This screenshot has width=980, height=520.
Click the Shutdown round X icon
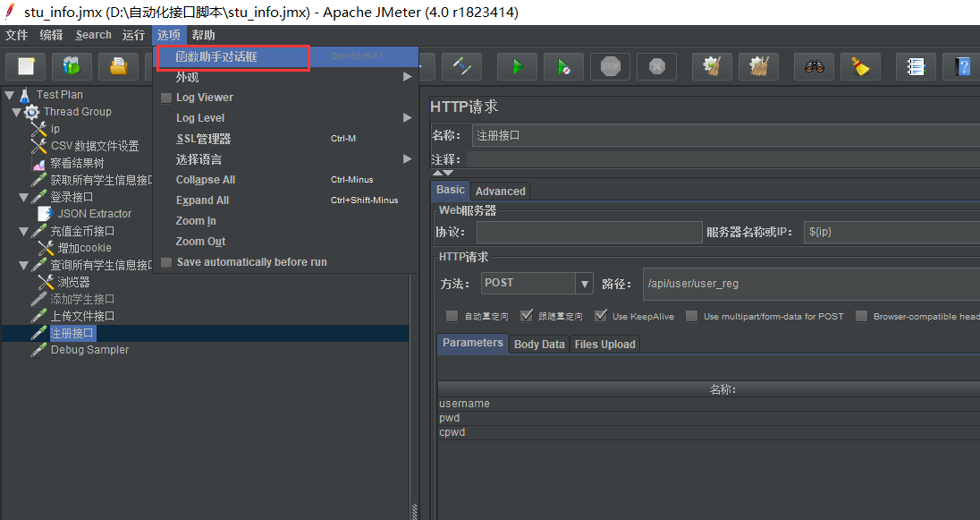pos(657,66)
